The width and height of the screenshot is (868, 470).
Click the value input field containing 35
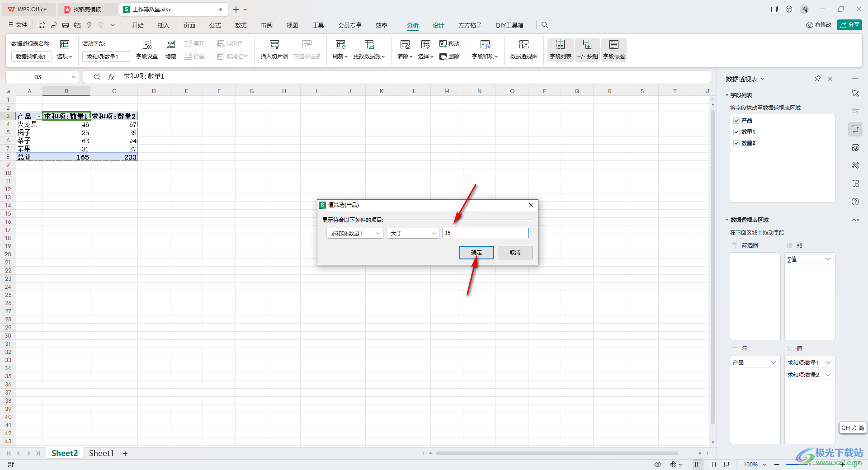click(486, 233)
